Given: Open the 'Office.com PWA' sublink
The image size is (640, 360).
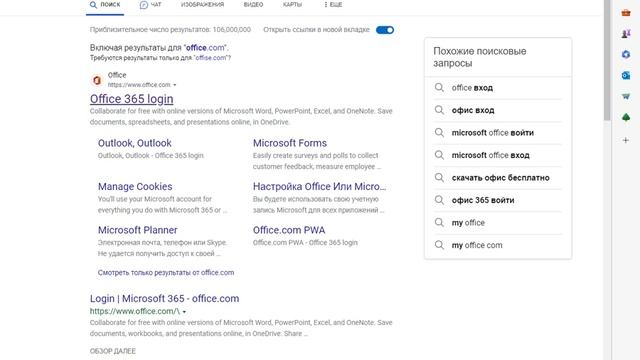Looking at the screenshot, I should (289, 230).
